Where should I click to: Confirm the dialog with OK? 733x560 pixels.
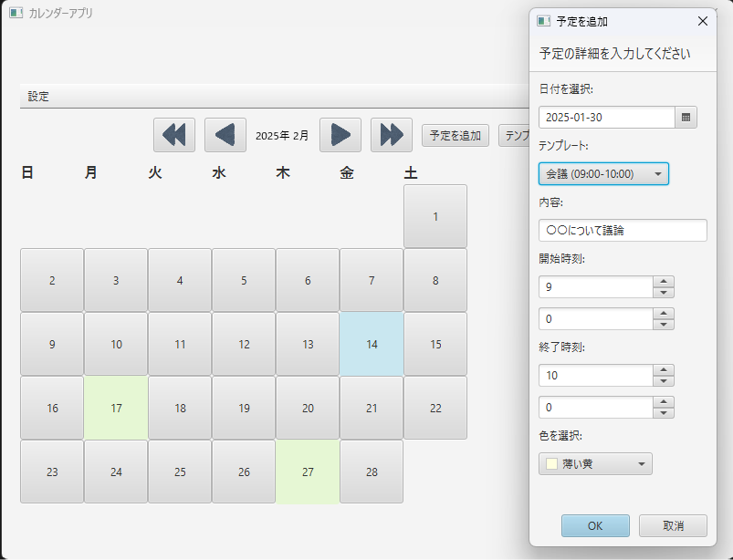[x=594, y=525]
